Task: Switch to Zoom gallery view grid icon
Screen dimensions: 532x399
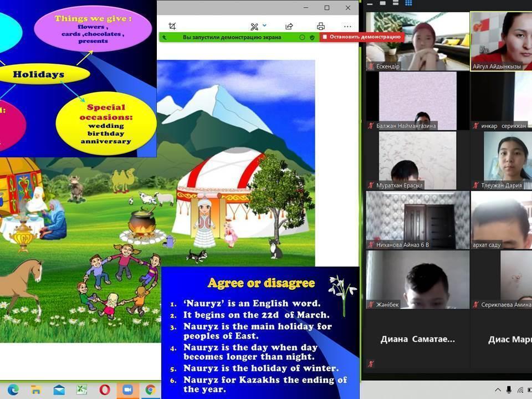Action: pyautogui.click(x=409, y=3)
